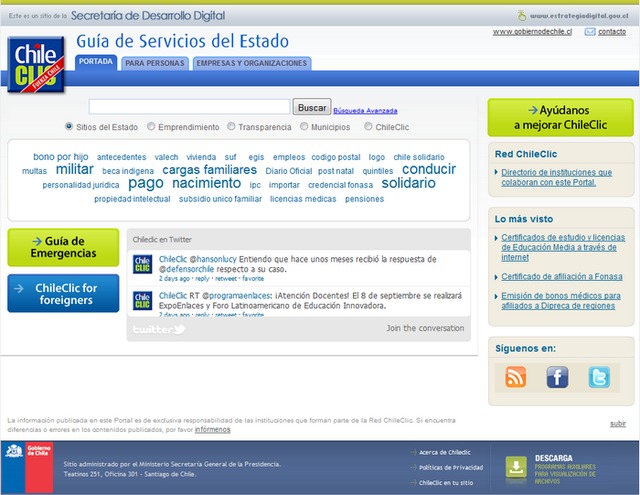
Task: Click inside the search text field
Action: pos(189,107)
